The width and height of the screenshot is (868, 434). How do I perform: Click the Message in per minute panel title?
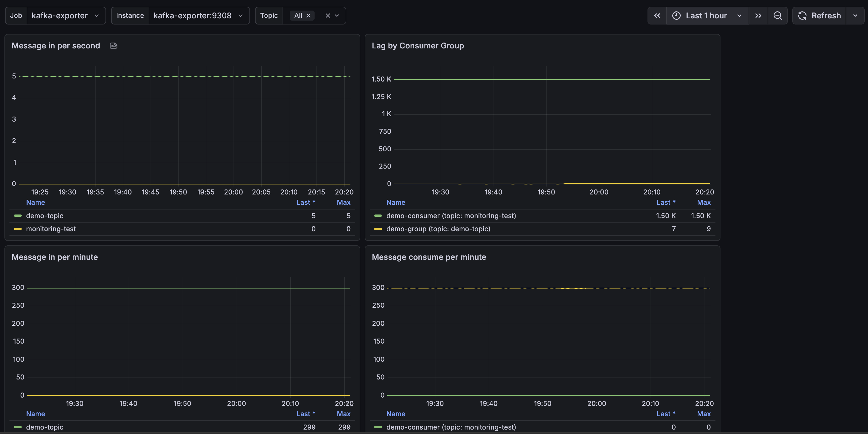point(55,257)
